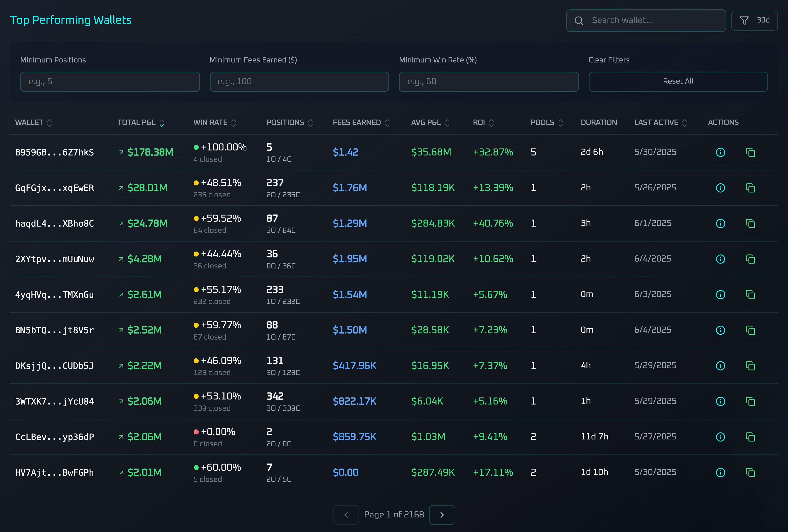Focus the Minimum Win Rate field
788x532 pixels.
click(488, 82)
